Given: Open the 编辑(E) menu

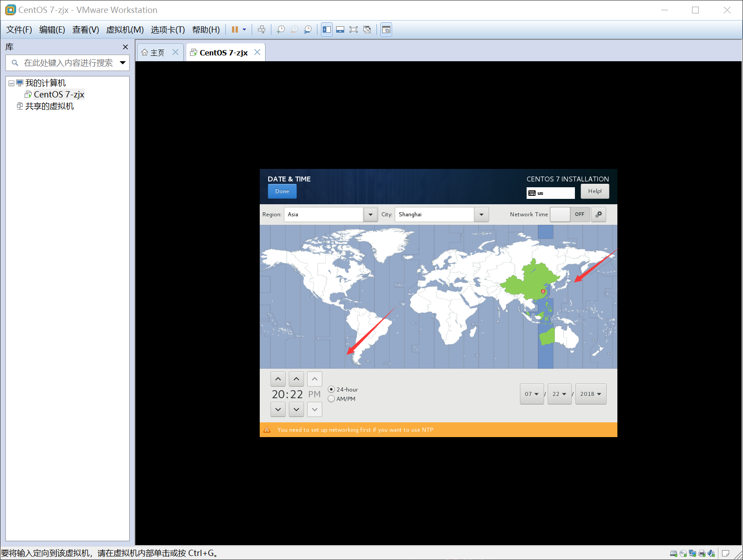Looking at the screenshot, I should 52,30.
